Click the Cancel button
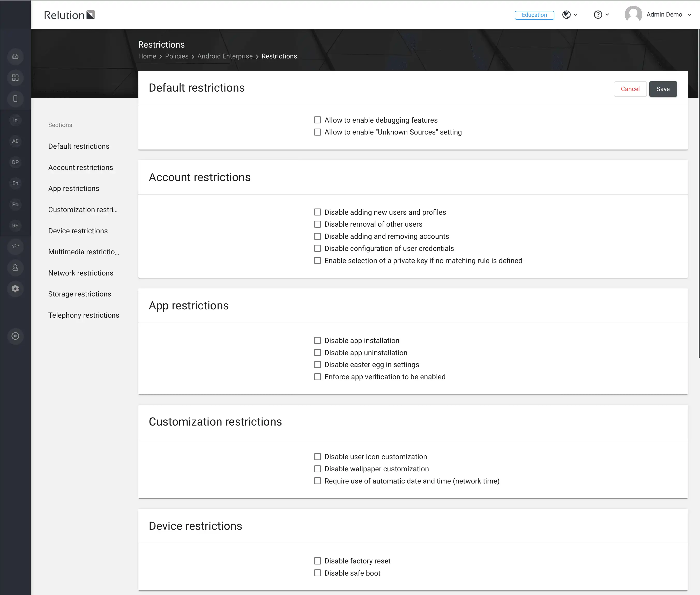Viewport: 700px width, 595px height. coord(630,89)
